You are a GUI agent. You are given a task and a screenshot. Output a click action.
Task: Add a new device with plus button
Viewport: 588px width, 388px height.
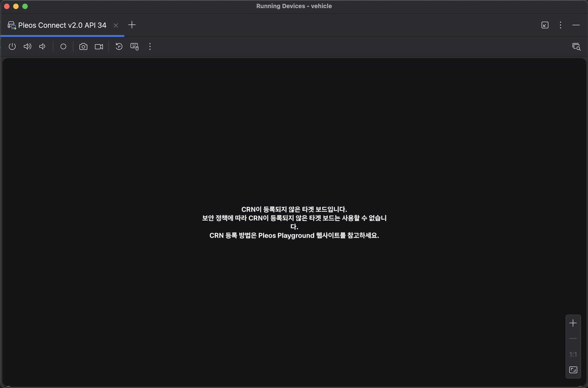(x=132, y=25)
